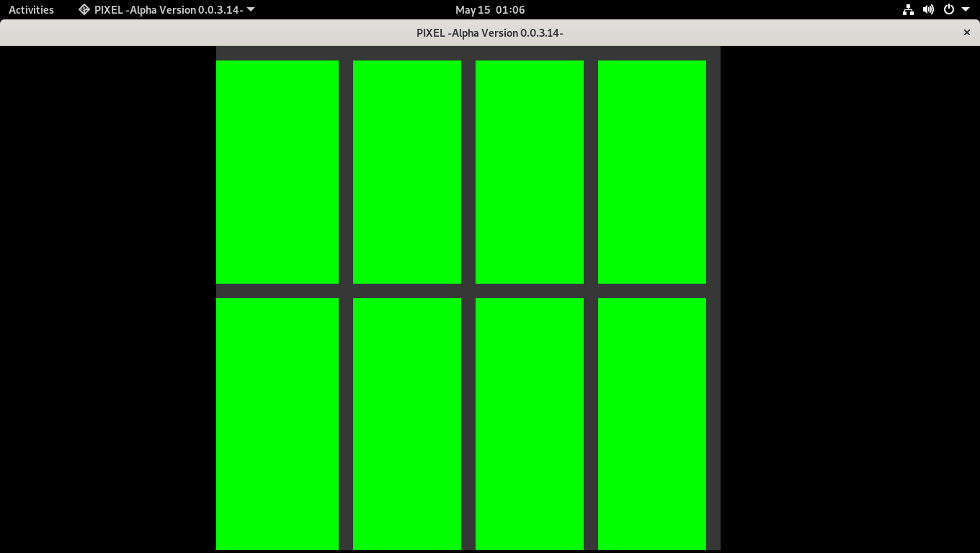The height and width of the screenshot is (553, 980).
Task: Close the PIXEL window
Action: click(x=967, y=32)
